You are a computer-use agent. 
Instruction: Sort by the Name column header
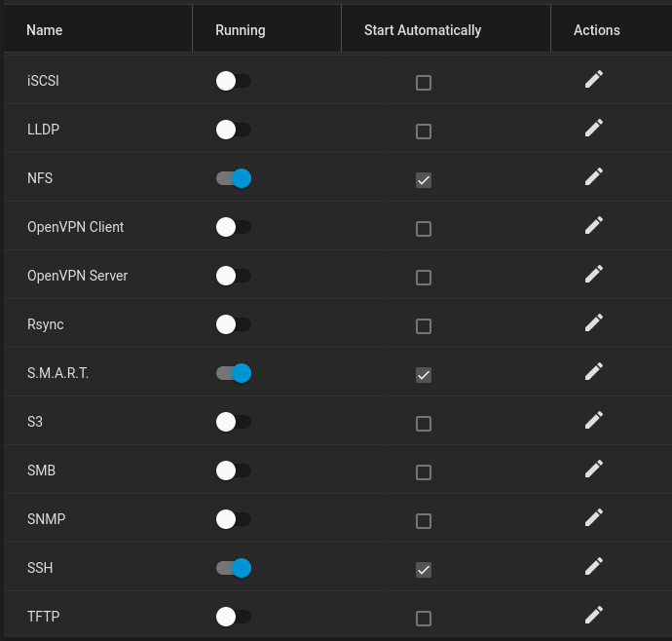pos(45,30)
